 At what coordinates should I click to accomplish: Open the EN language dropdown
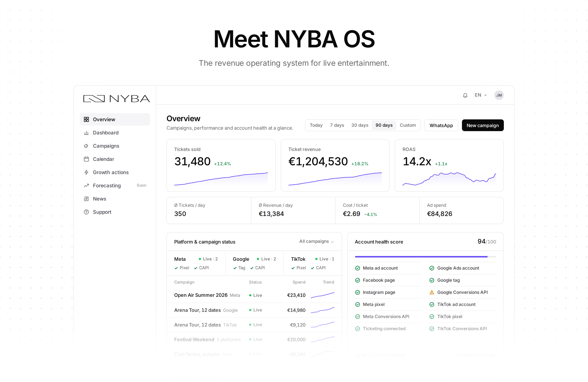click(x=481, y=95)
